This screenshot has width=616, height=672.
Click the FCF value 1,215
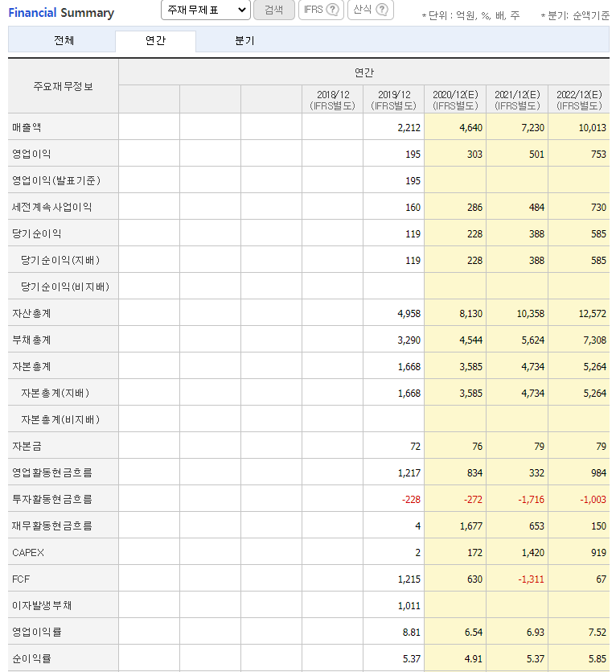pos(409,579)
